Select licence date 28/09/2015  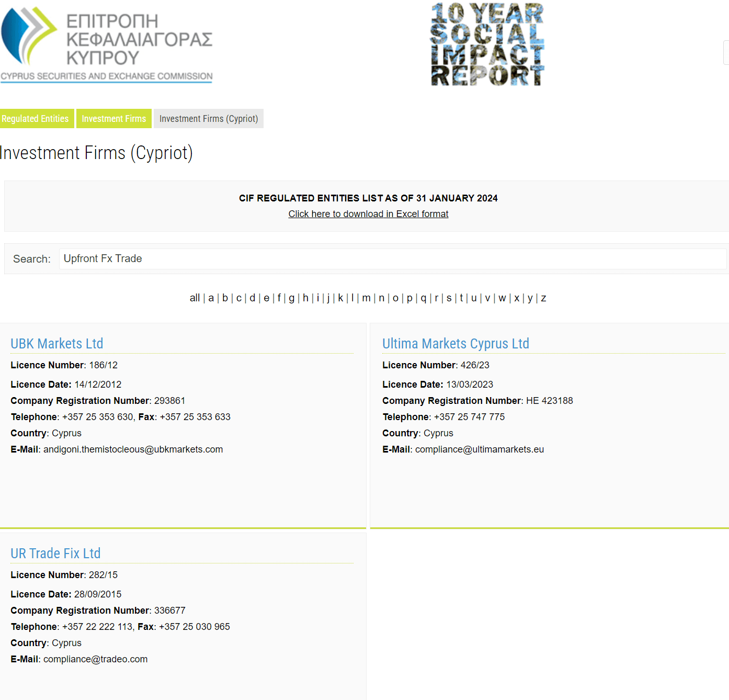(98, 594)
